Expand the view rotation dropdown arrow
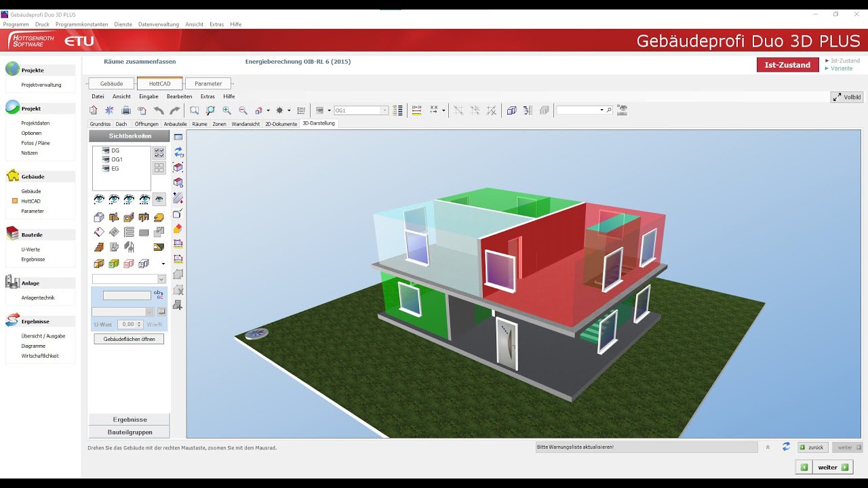This screenshot has height=488, width=868. point(268,110)
